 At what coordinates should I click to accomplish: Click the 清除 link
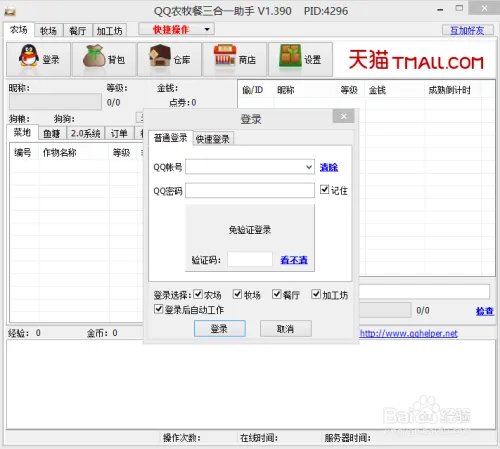click(329, 167)
